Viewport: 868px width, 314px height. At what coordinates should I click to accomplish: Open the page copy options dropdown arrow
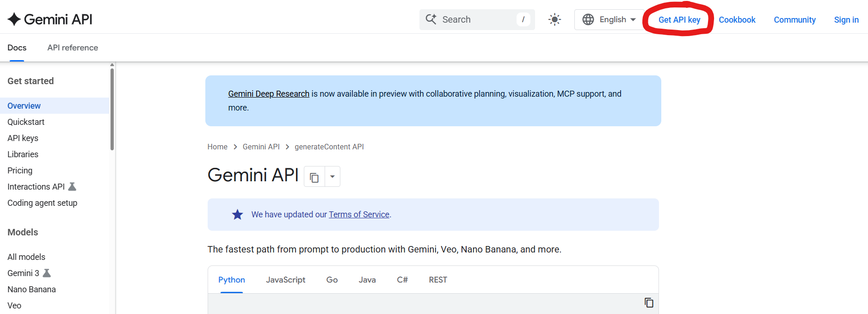tap(332, 177)
